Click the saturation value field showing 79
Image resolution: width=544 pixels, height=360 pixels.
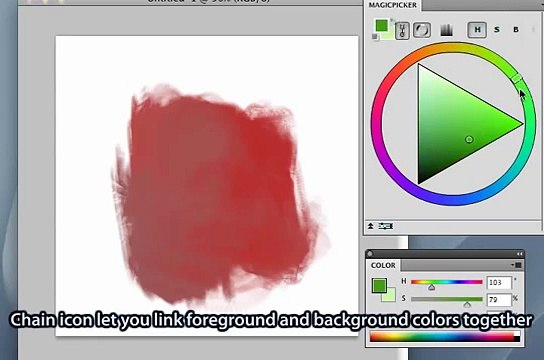(499, 300)
